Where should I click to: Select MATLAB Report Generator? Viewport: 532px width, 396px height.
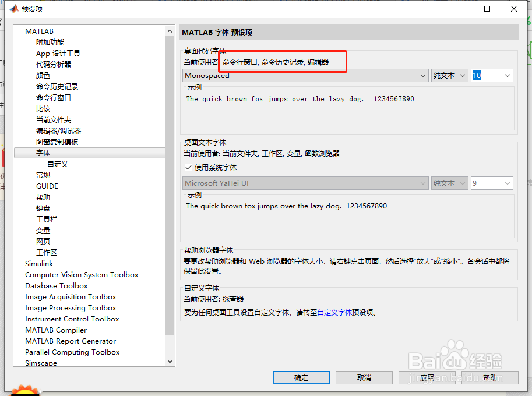(71, 341)
